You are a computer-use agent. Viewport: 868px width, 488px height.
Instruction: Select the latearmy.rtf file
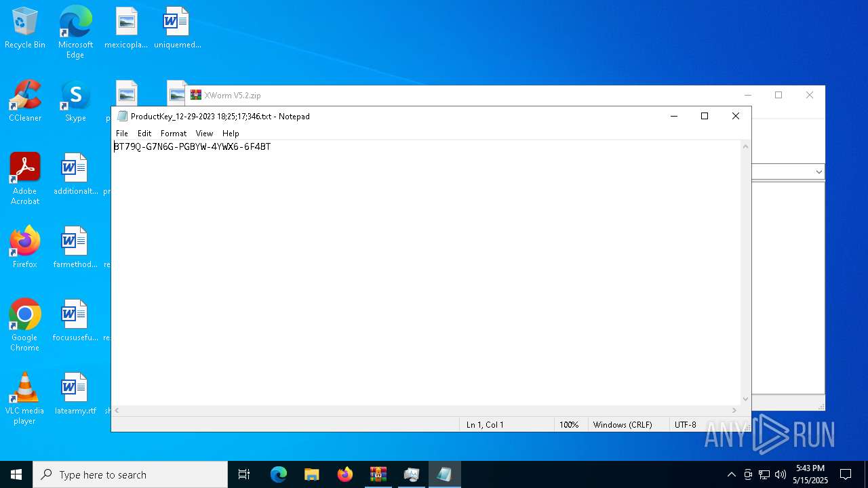75,394
